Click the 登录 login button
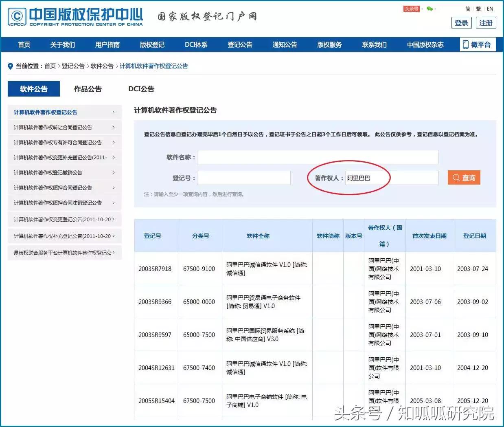Screen dimensions: 504x427 coord(461,23)
